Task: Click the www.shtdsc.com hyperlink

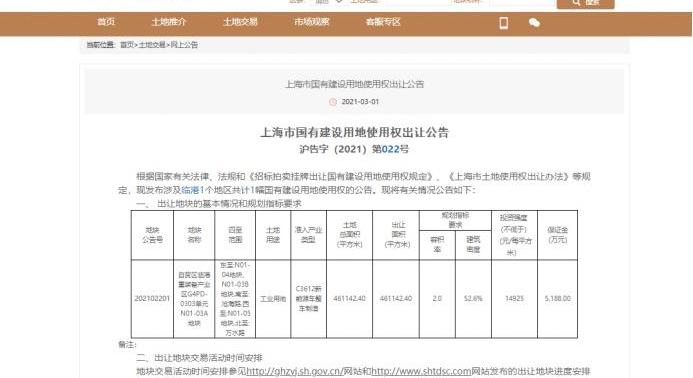Action: coord(421,371)
